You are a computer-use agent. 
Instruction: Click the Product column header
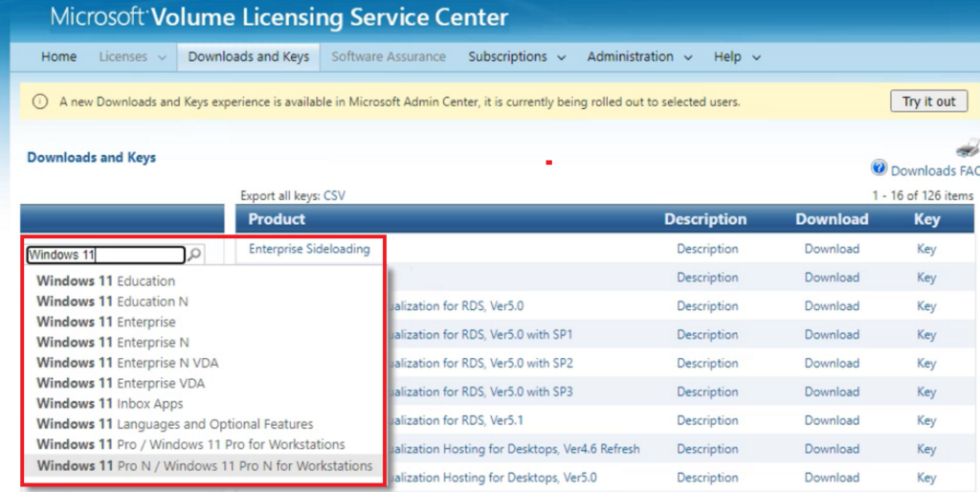tap(277, 219)
